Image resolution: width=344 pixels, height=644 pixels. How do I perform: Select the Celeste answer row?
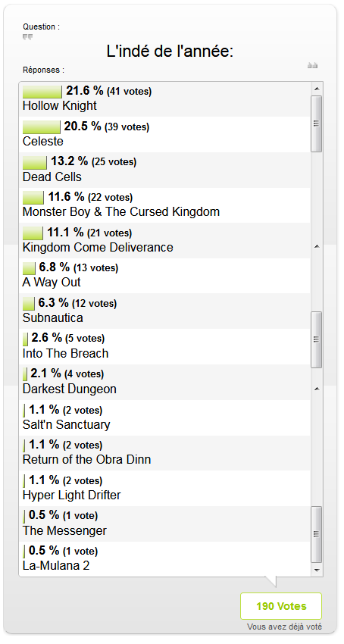click(x=164, y=134)
